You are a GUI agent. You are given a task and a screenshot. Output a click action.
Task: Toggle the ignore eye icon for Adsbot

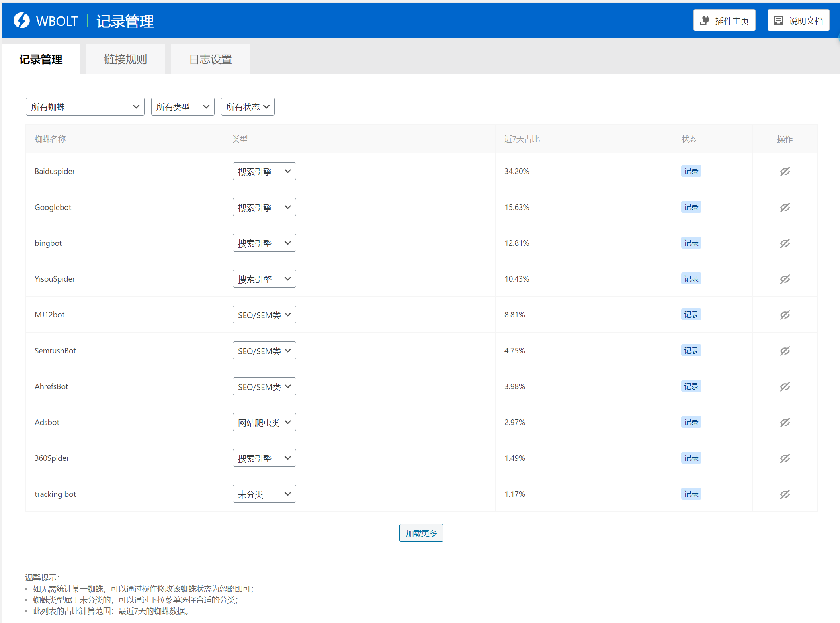coord(785,423)
